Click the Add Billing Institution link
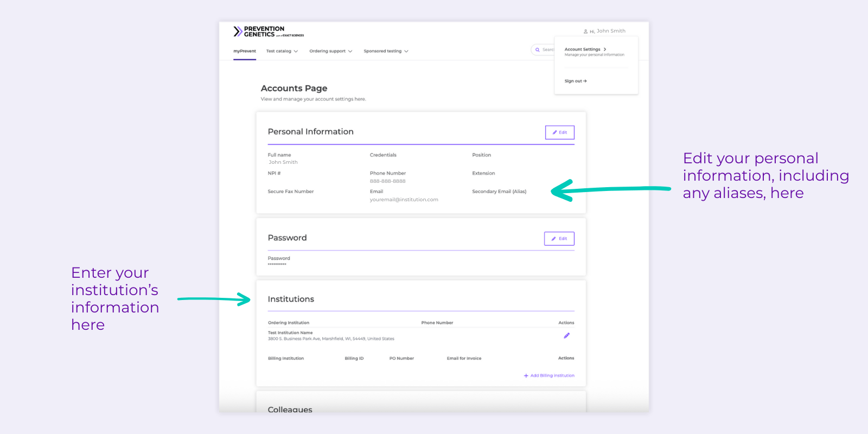 coord(552,375)
